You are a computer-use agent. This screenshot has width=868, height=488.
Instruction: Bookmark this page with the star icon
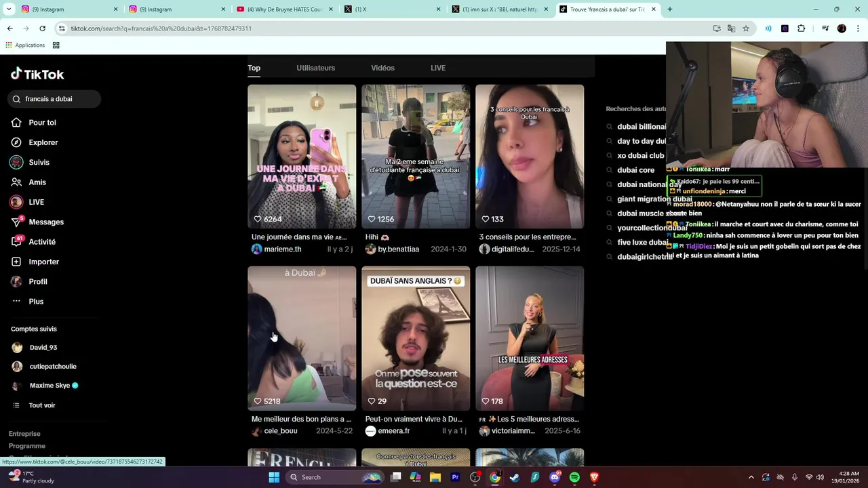click(746, 28)
